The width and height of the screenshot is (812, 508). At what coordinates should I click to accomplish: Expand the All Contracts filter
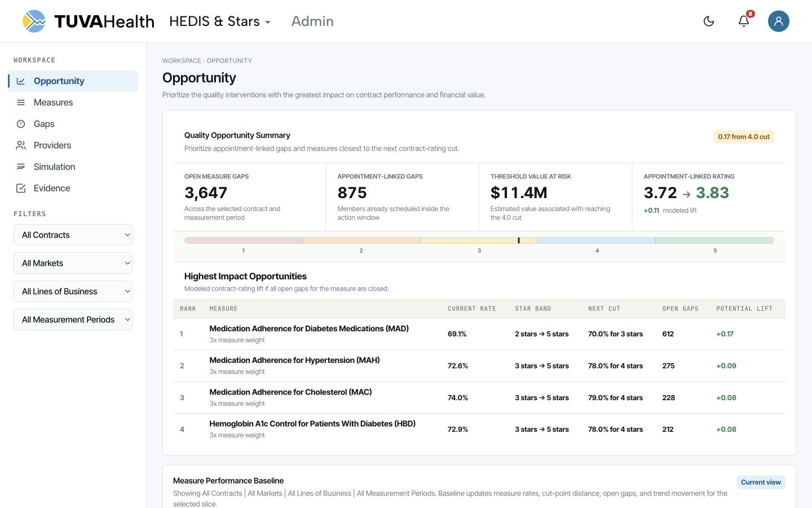point(73,235)
